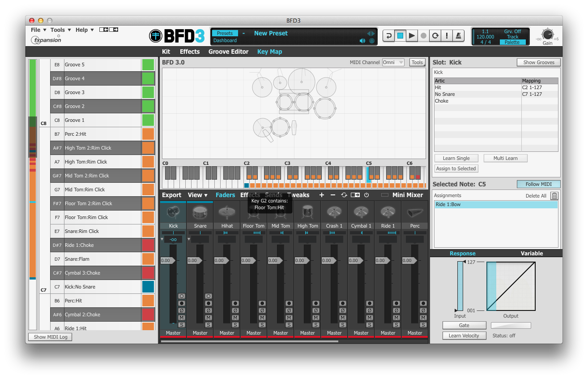Screen dimensions: 588x379
Task: Open the Tools menu in the top bar
Action: pyautogui.click(x=60, y=30)
